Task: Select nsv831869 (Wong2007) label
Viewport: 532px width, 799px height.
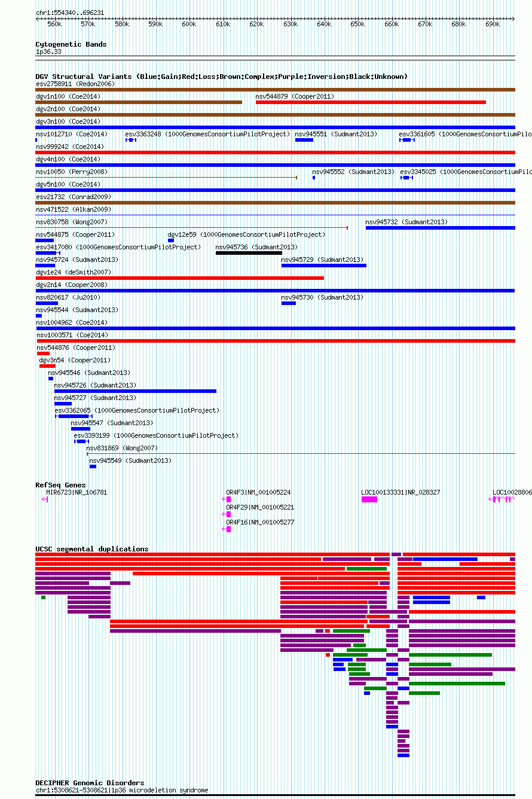Action: tap(122, 448)
